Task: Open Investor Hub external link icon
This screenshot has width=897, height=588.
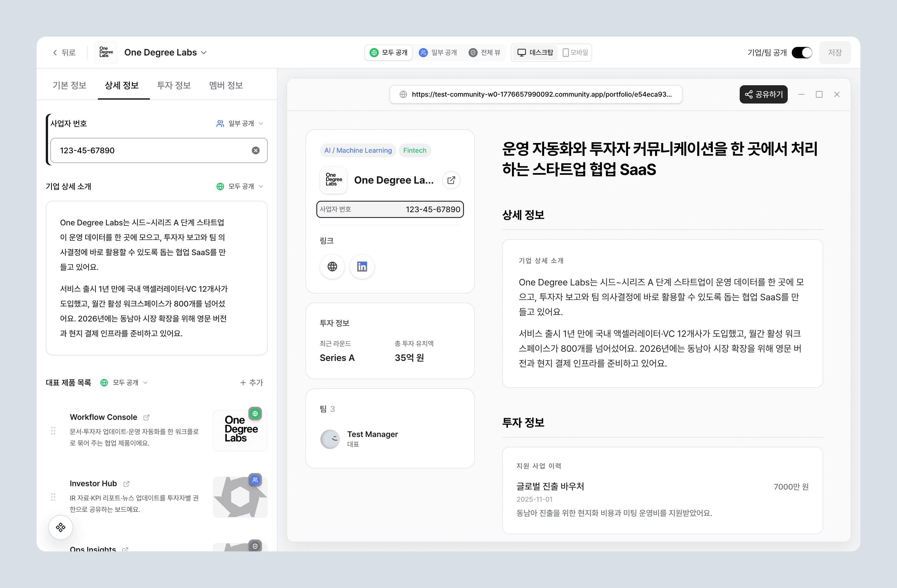Action: click(126, 484)
